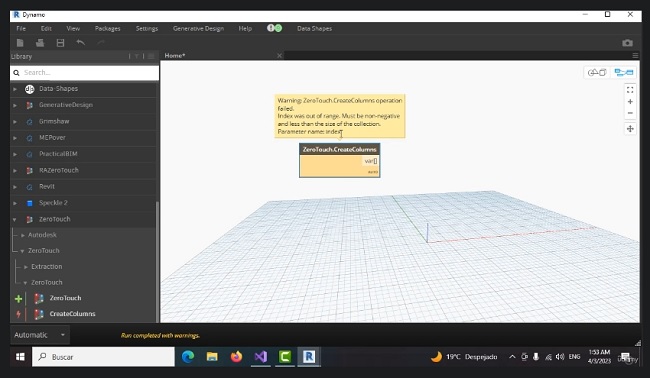Click the Data-Shapes package icon
This screenshot has width=650, height=378.
click(29, 89)
